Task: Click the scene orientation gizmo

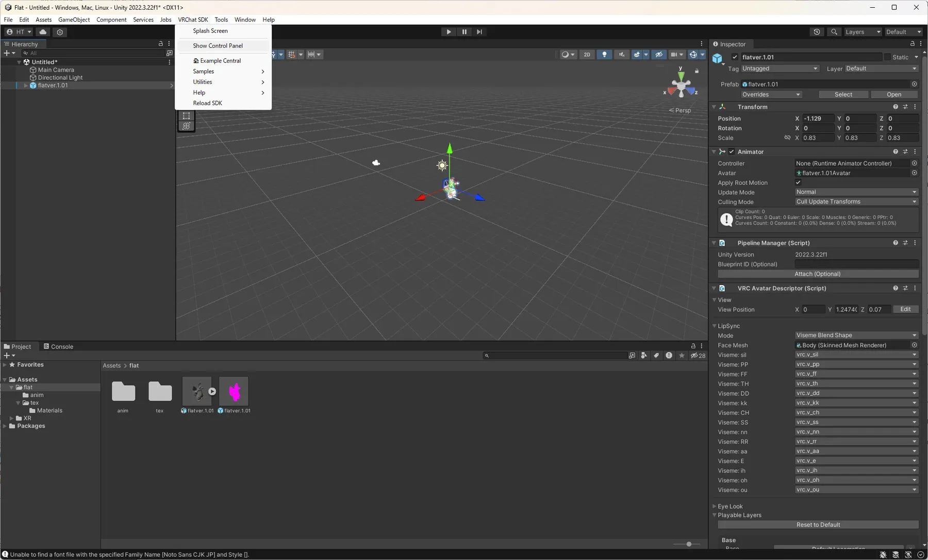Action: click(681, 86)
